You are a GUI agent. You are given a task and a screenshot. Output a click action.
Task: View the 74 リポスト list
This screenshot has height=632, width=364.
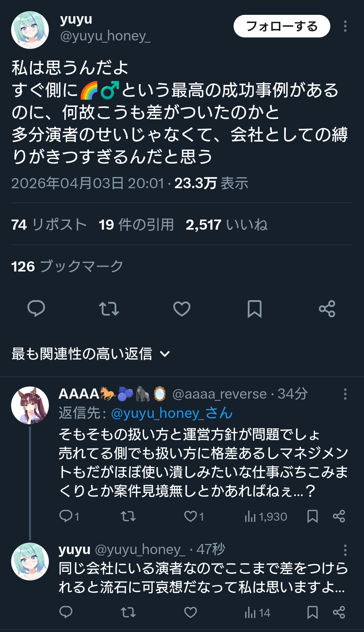pos(49,225)
